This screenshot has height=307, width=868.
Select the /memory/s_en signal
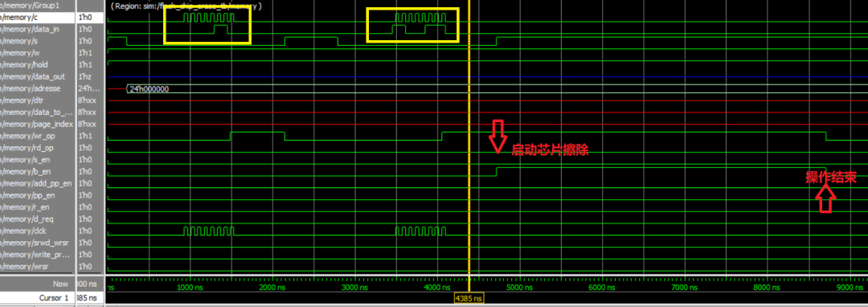[x=37, y=159]
